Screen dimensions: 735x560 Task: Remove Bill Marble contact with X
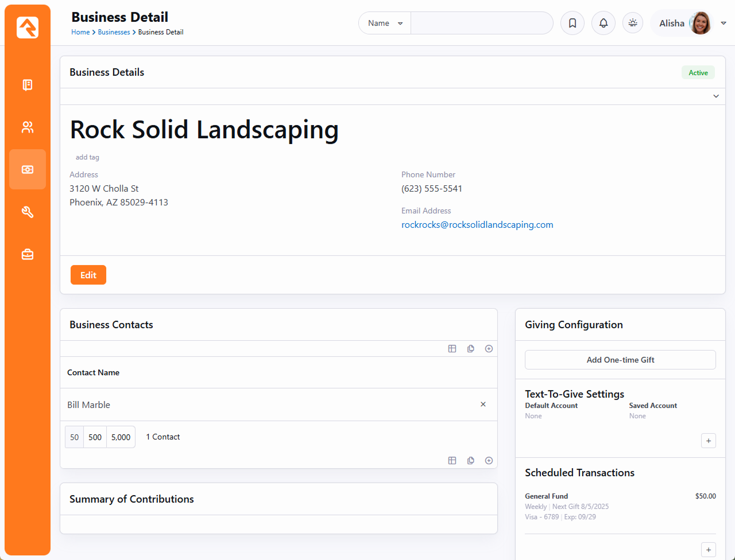[483, 405]
